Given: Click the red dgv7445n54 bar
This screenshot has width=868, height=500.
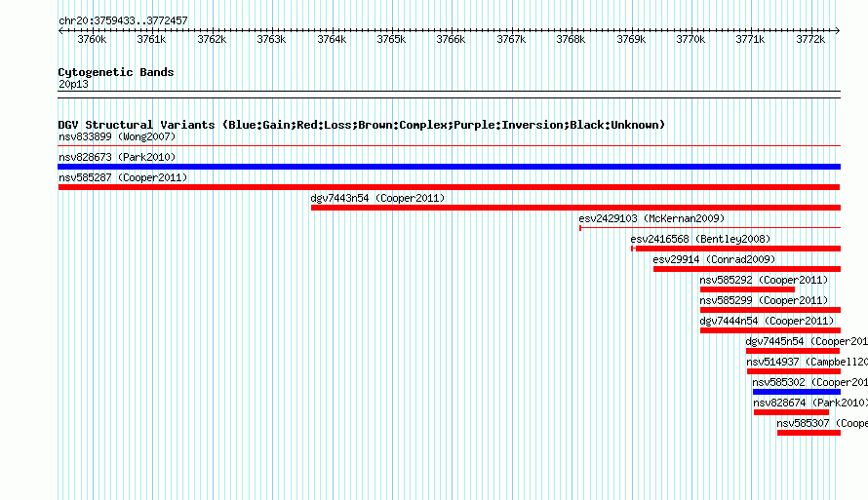Looking at the screenshot, I should tap(793, 351).
